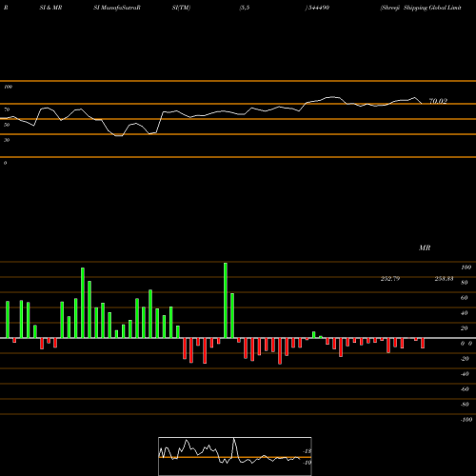This screenshot has width=476, height=476.
Task: Click the 60 label on MR axis
Action: 465,298
